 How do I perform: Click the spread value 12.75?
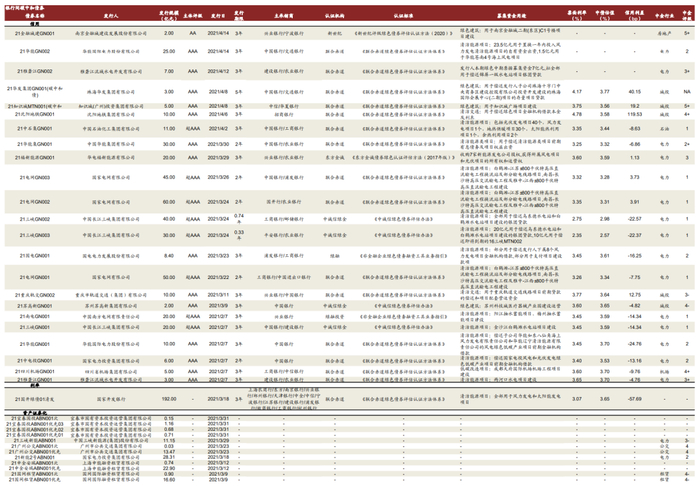pos(634,295)
